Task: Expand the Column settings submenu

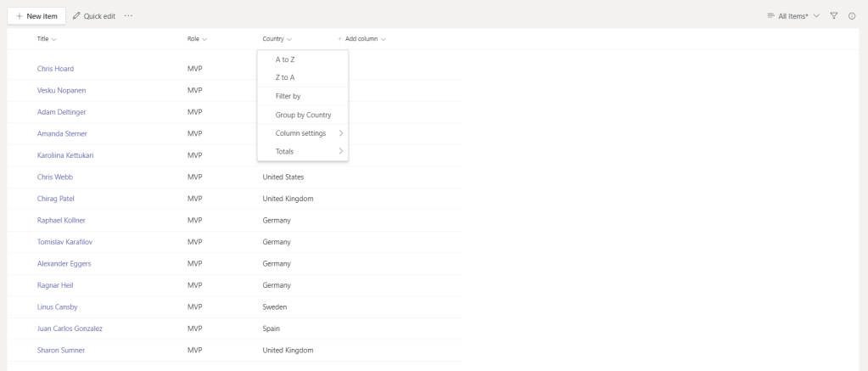Action: coord(303,133)
